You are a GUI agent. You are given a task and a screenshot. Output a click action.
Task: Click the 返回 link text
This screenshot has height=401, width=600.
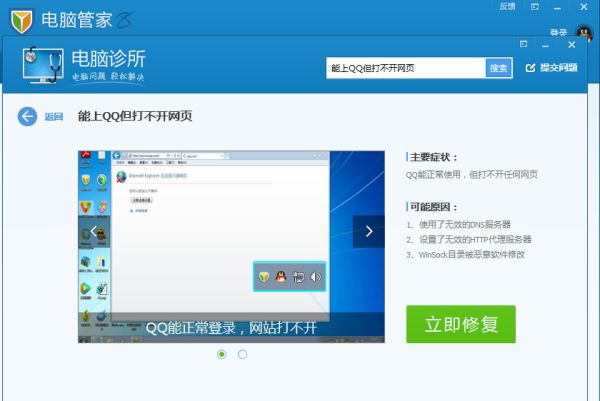coord(54,116)
